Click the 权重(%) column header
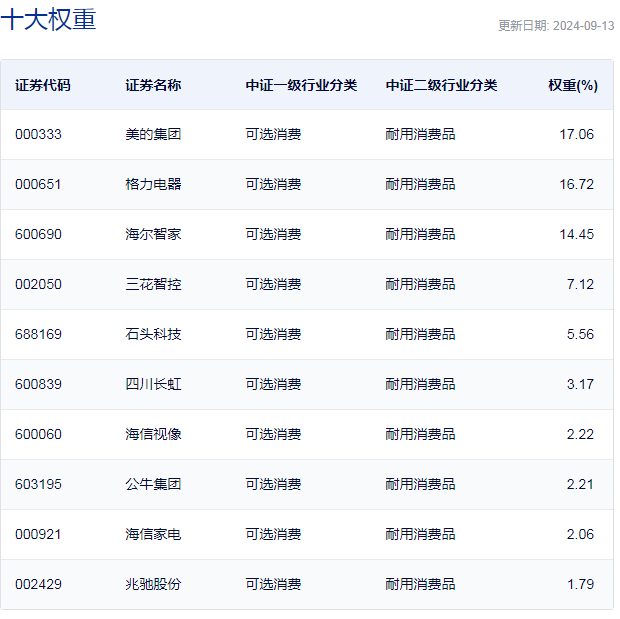The height and width of the screenshot is (619, 620). coord(573,85)
